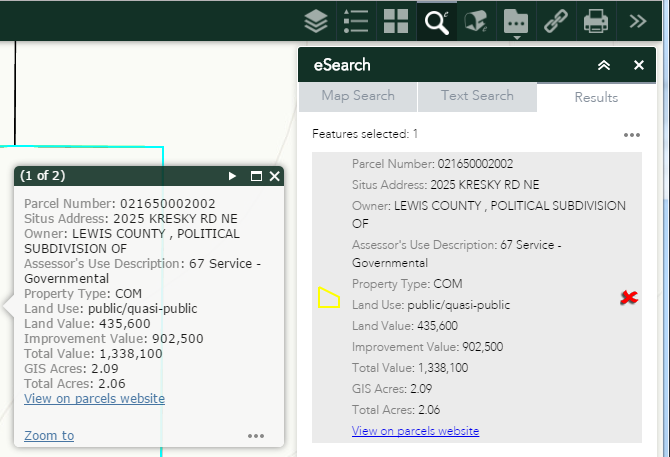
Task: Open results options ellipsis menu
Action: pos(632,135)
